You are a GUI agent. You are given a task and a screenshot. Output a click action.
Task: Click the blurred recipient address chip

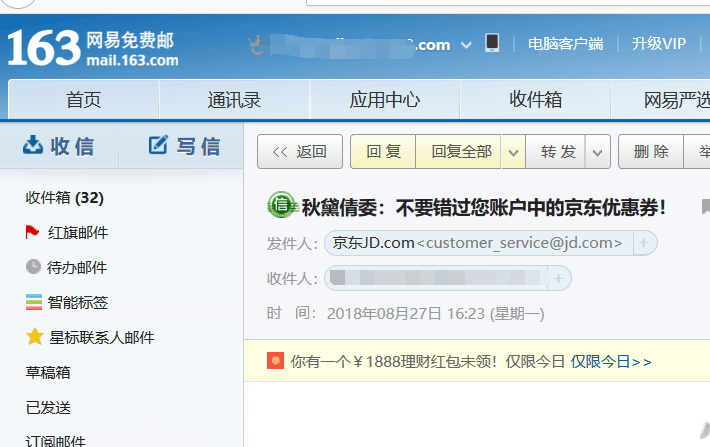436,278
